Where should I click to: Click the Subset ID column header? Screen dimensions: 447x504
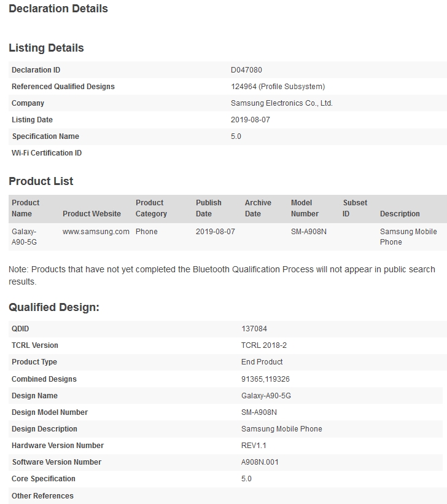355,208
